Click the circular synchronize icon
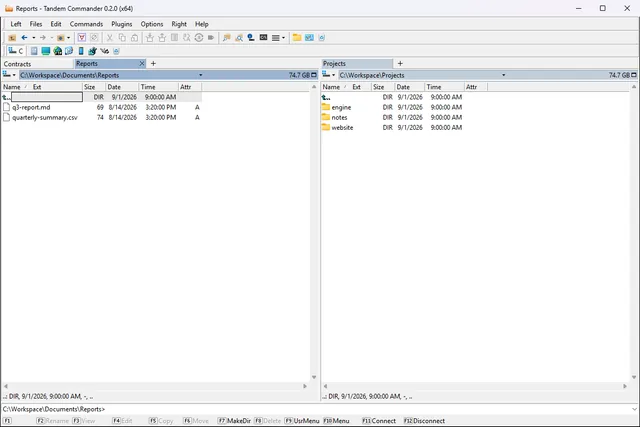The height and width of the screenshot is (427, 640). coord(199,38)
